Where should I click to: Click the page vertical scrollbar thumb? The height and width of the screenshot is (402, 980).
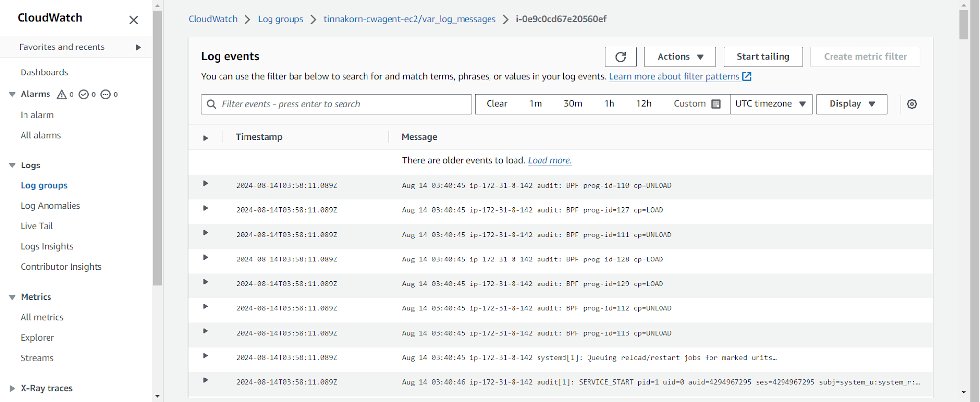click(x=964, y=24)
